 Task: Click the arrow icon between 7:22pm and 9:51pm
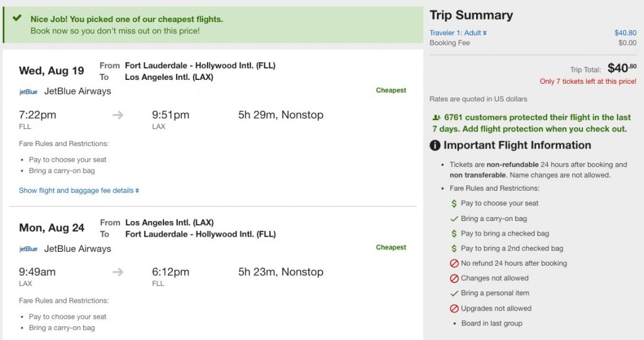[x=118, y=115]
